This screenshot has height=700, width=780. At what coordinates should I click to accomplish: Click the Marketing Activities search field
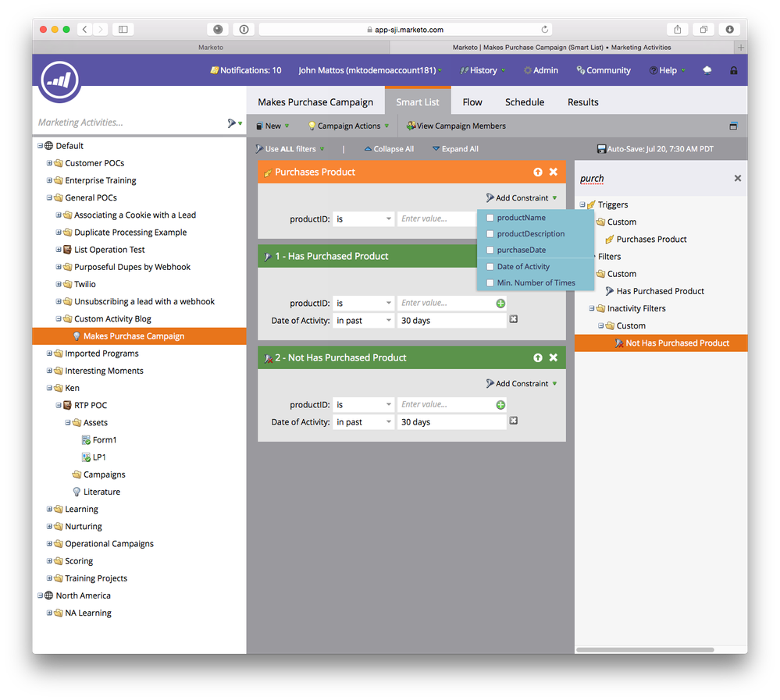click(130, 123)
